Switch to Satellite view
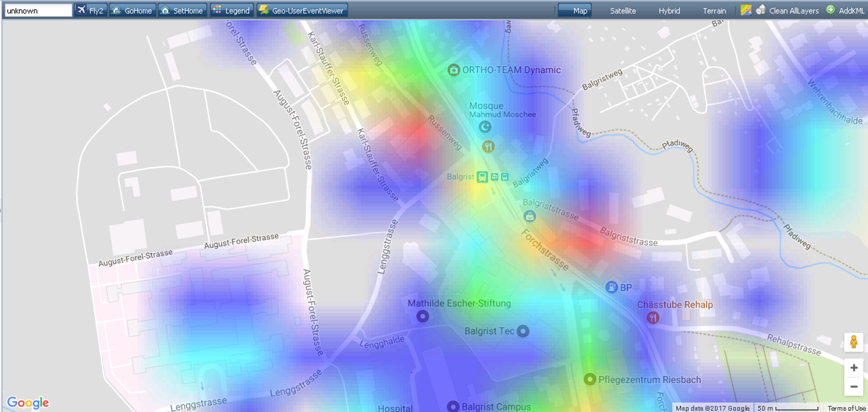Viewport: 868px width, 412px height. click(x=623, y=10)
